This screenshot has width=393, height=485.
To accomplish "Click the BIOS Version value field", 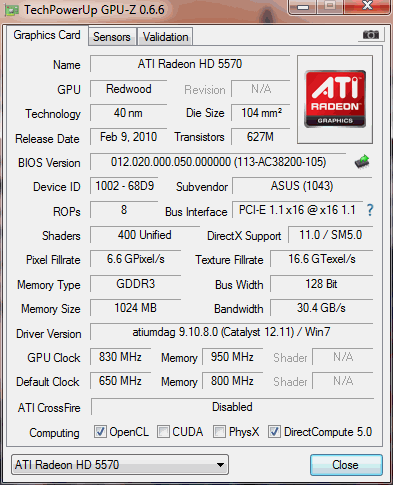I will click(x=218, y=162).
